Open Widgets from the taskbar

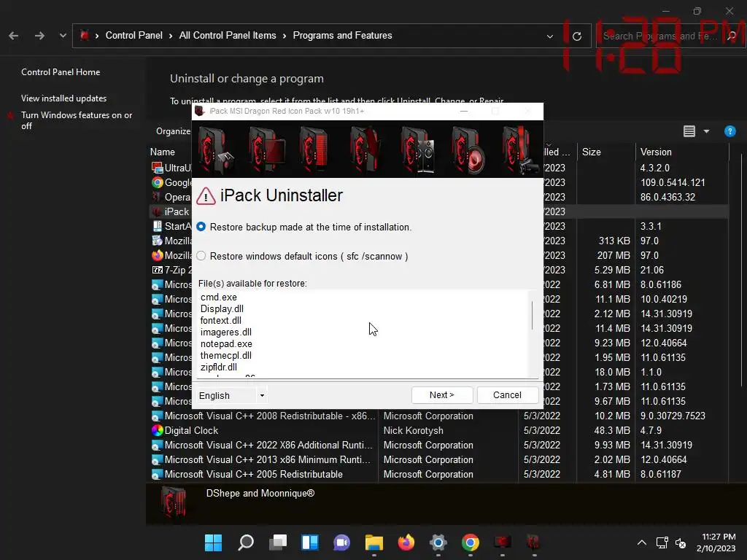pyautogui.click(x=309, y=542)
